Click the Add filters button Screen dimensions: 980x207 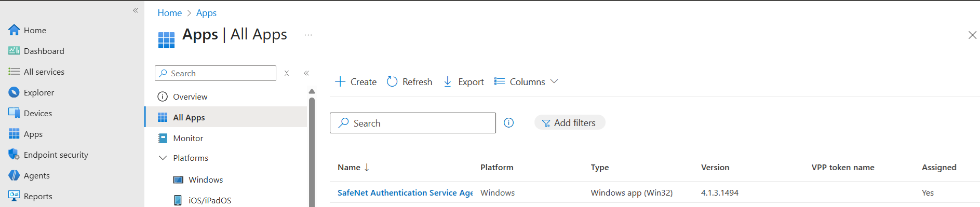(x=570, y=122)
